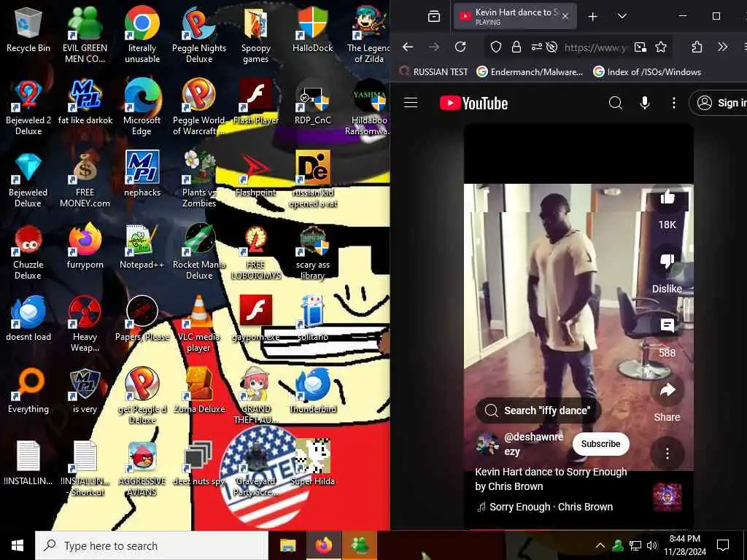This screenshot has width=747, height=560.
Task: Open Heavy Weap... desktop shortcut
Action: click(x=85, y=324)
